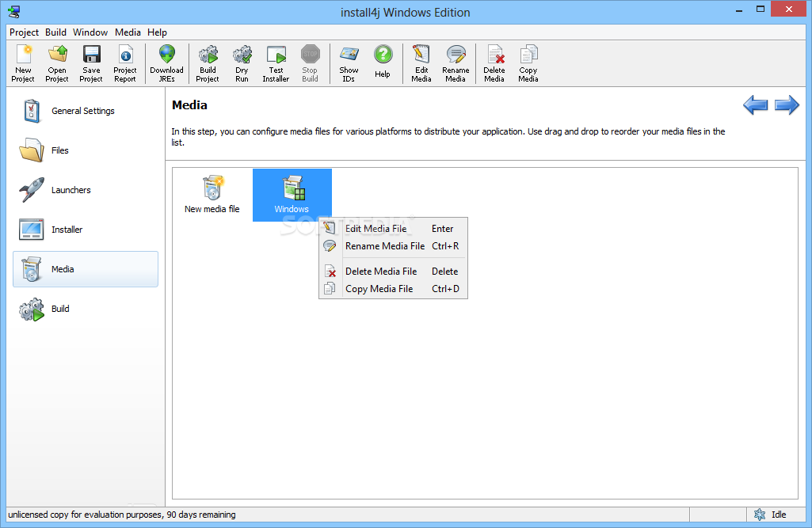The height and width of the screenshot is (528, 812).
Task: Open the Installer step in sidebar
Action: click(x=86, y=230)
